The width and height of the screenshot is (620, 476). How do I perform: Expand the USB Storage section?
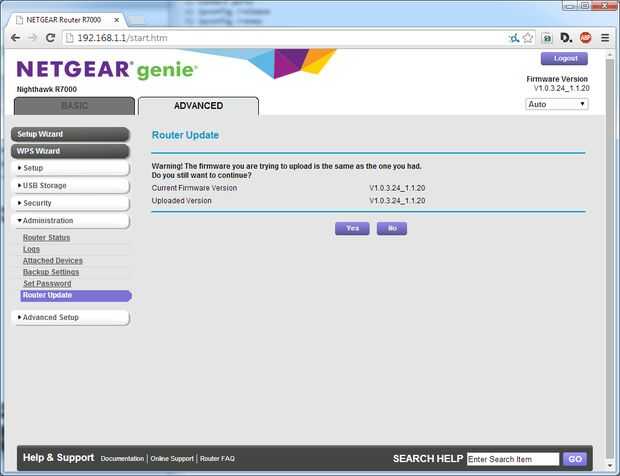[x=70, y=185]
